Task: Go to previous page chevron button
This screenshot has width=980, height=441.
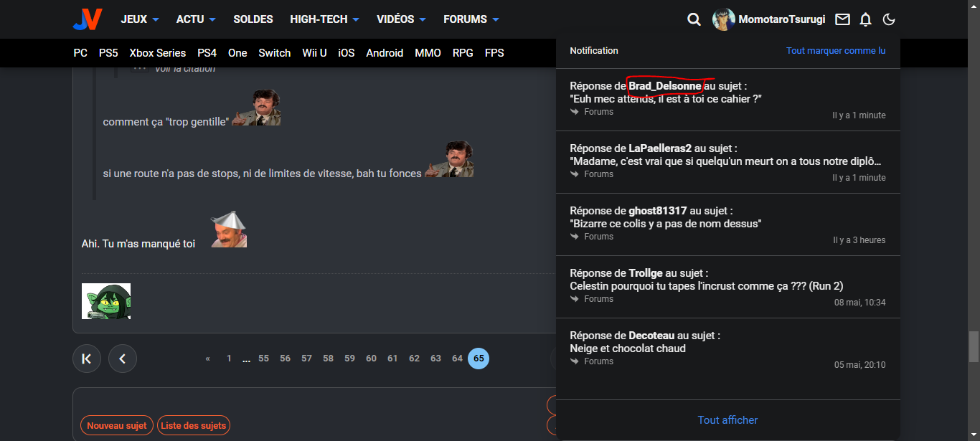Action: (x=123, y=359)
